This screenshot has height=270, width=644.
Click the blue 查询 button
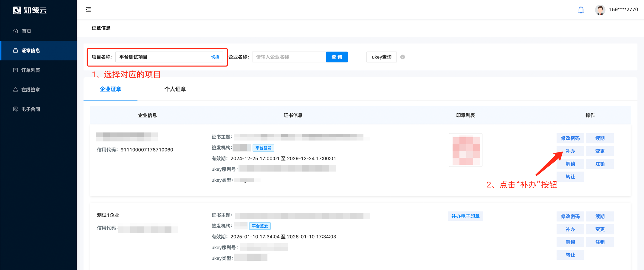click(337, 57)
